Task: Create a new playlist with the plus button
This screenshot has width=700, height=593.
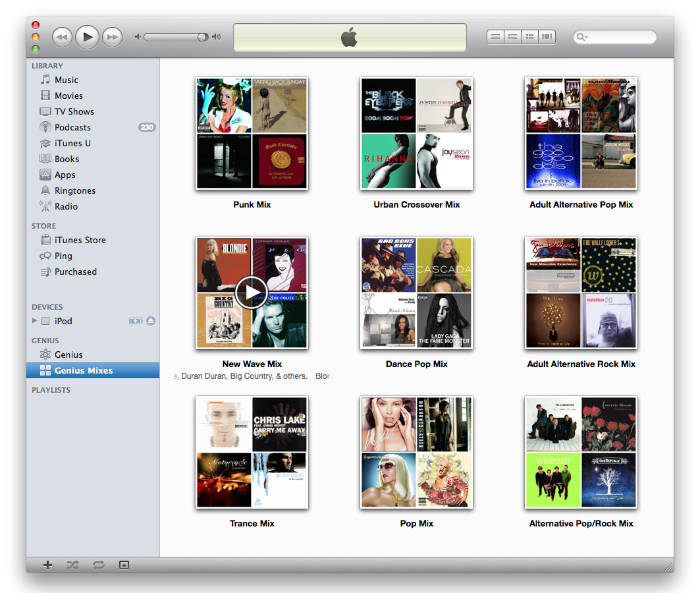Action: click(47, 565)
